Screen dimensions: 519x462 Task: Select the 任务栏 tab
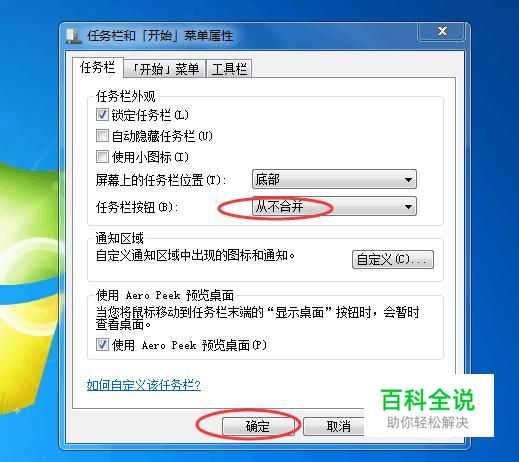click(x=98, y=67)
